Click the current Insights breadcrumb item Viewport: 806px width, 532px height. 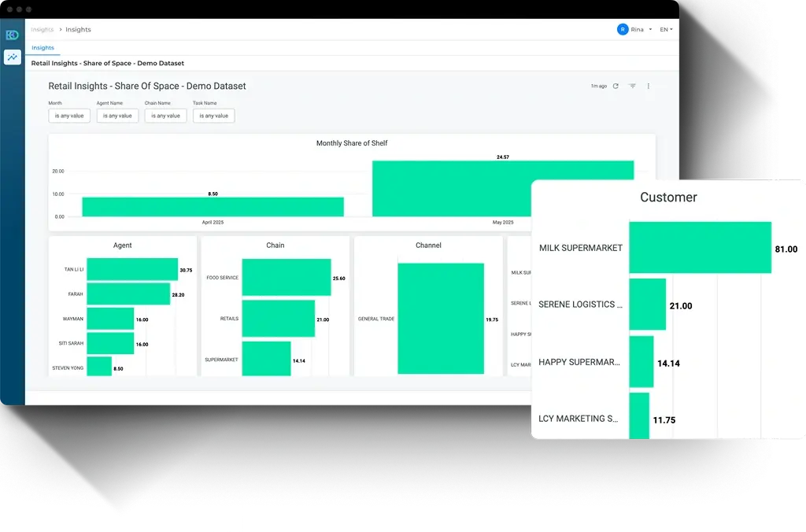(78, 29)
